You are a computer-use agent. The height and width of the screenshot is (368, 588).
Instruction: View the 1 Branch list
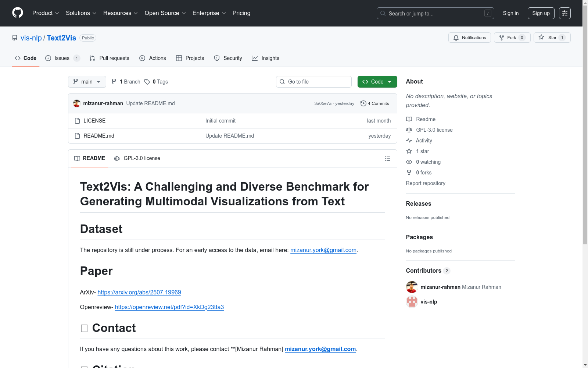click(x=126, y=82)
